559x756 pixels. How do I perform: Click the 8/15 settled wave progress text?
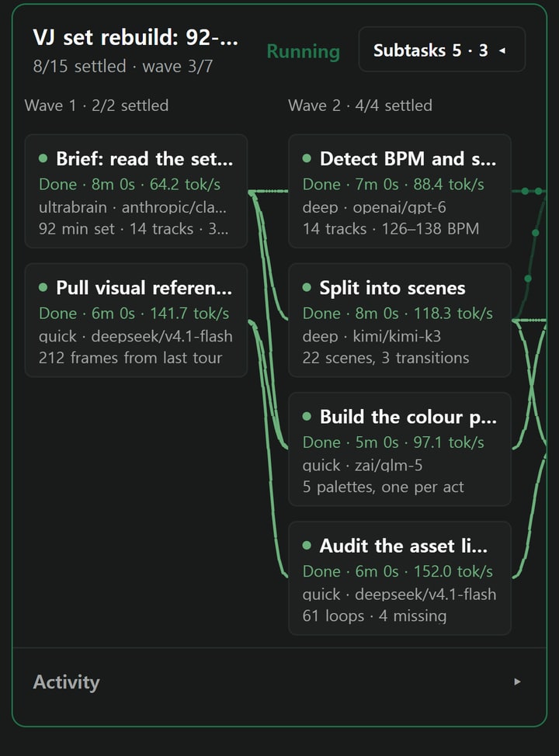pyautogui.click(x=123, y=66)
